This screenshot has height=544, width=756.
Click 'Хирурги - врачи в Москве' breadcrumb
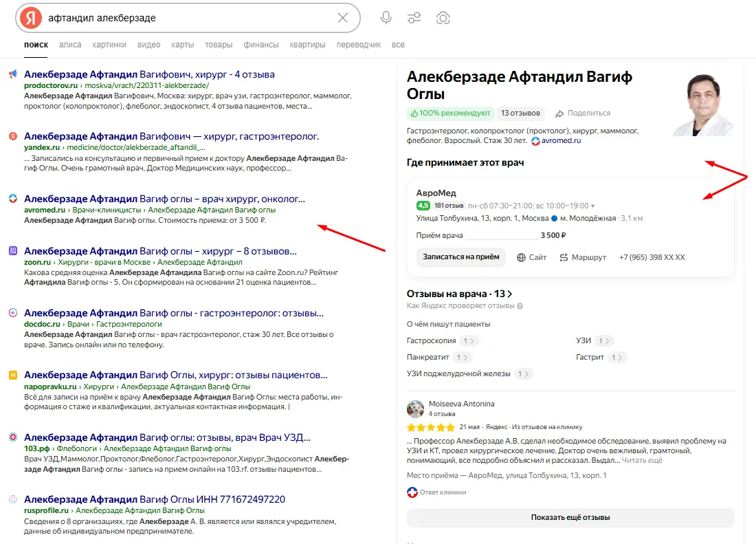tap(104, 262)
